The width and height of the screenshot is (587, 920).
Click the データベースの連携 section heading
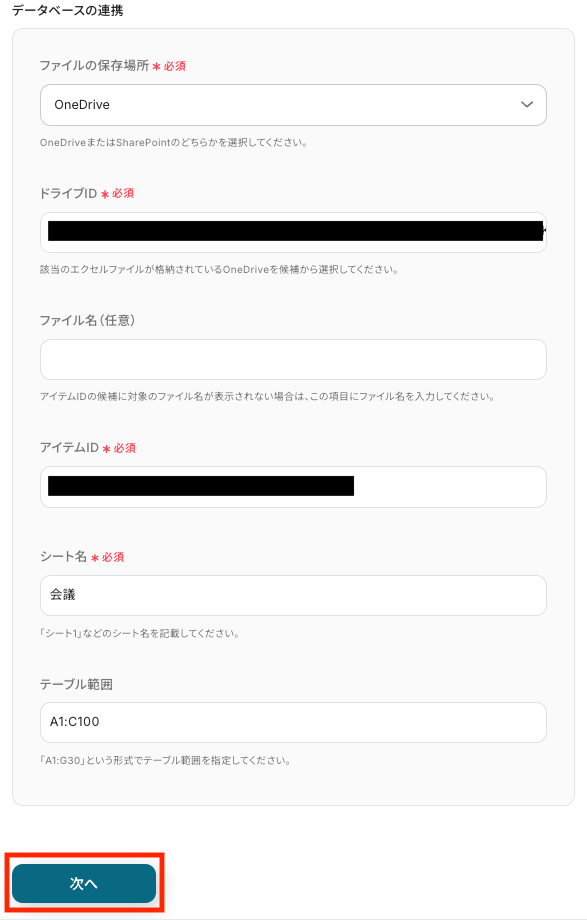click(68, 11)
